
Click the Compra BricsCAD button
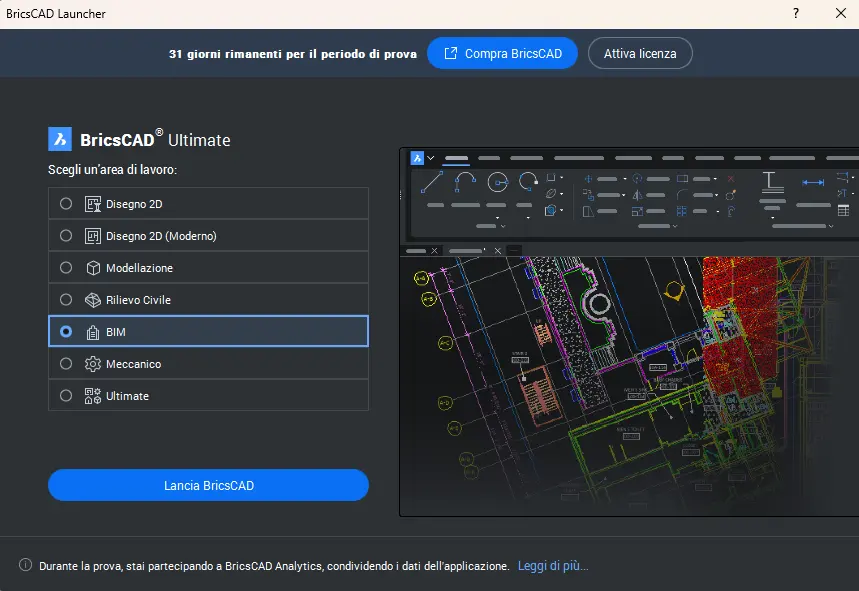502,53
